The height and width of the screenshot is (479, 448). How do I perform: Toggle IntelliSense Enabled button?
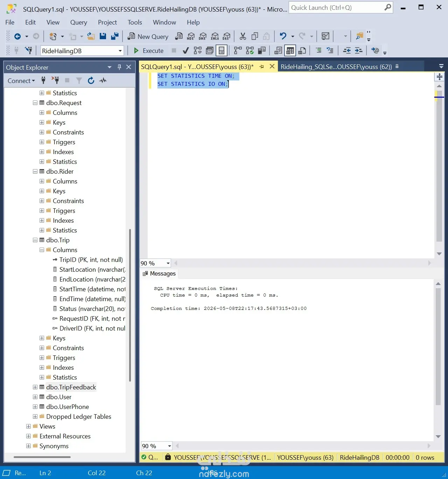(x=222, y=50)
